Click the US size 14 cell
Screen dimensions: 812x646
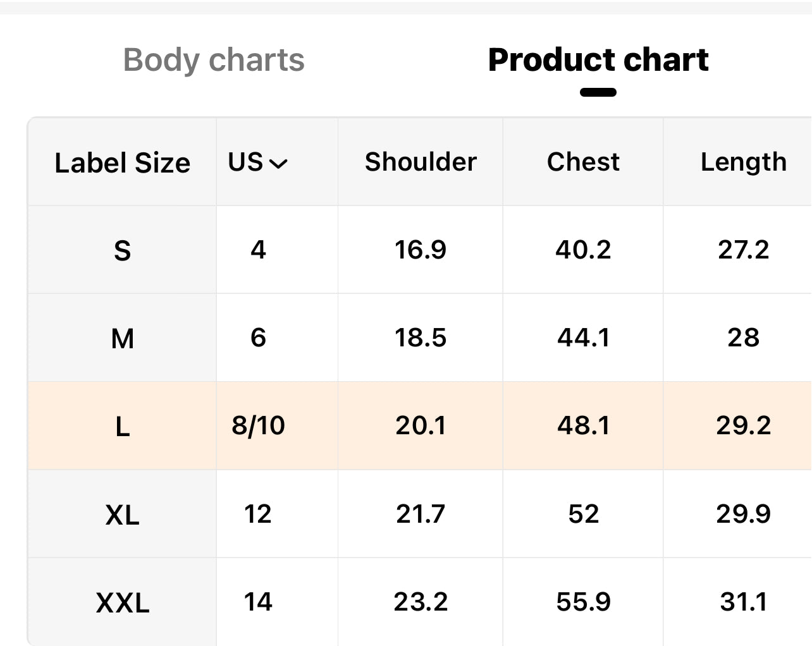pyautogui.click(x=258, y=602)
